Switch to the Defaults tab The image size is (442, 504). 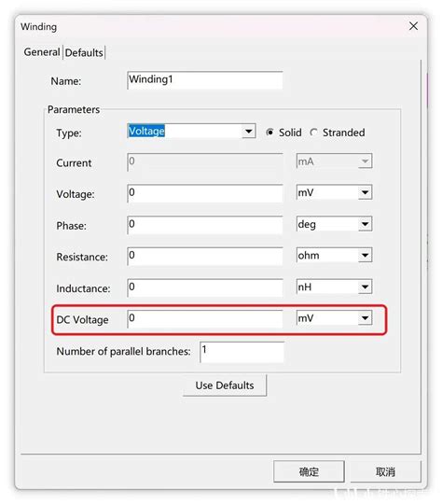[84, 52]
